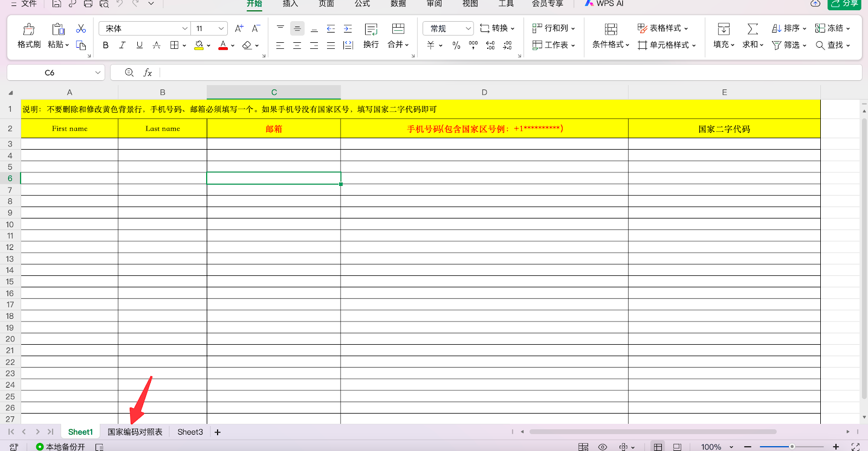Click the Format Painter (格式刷) icon
This screenshot has height=451, width=868.
(x=29, y=29)
